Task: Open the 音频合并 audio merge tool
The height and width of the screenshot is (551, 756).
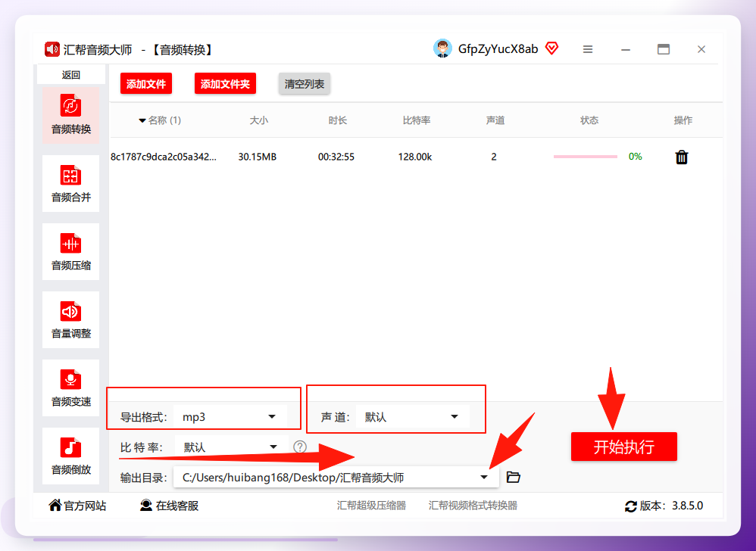Action: [x=71, y=183]
